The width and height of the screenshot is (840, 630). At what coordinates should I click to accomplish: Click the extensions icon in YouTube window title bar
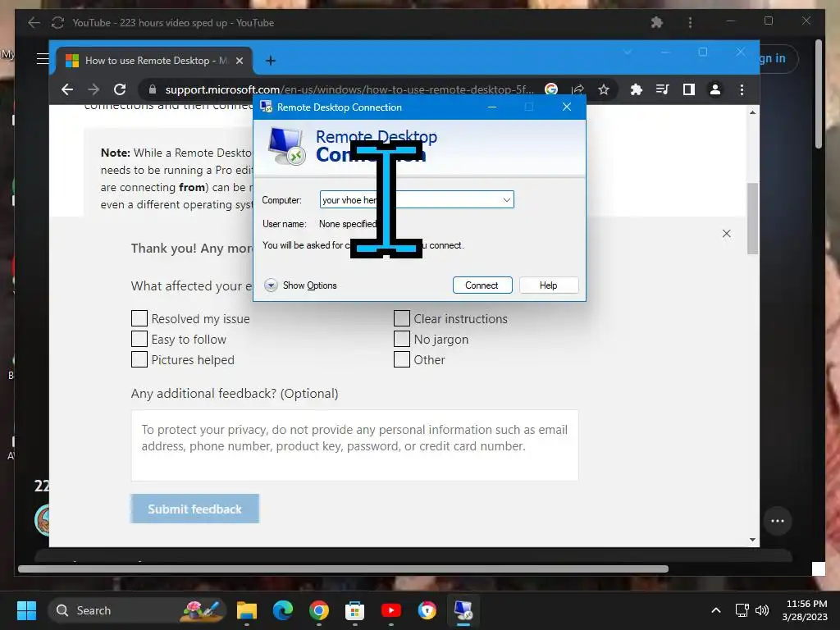click(657, 22)
